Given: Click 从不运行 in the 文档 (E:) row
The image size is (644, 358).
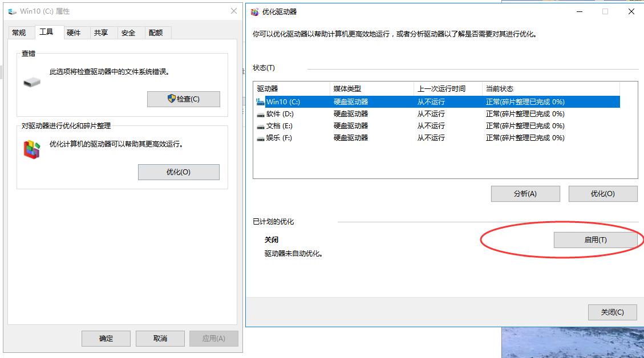Looking at the screenshot, I should pos(431,125).
